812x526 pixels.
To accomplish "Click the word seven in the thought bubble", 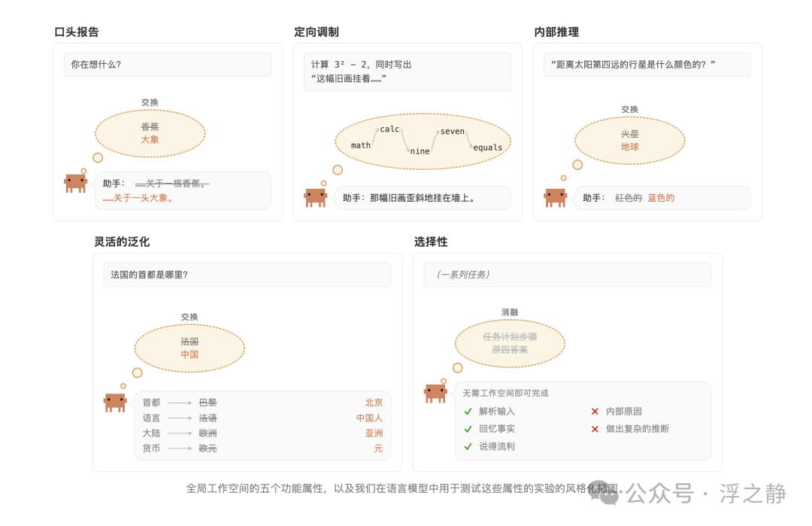I will tap(453, 132).
